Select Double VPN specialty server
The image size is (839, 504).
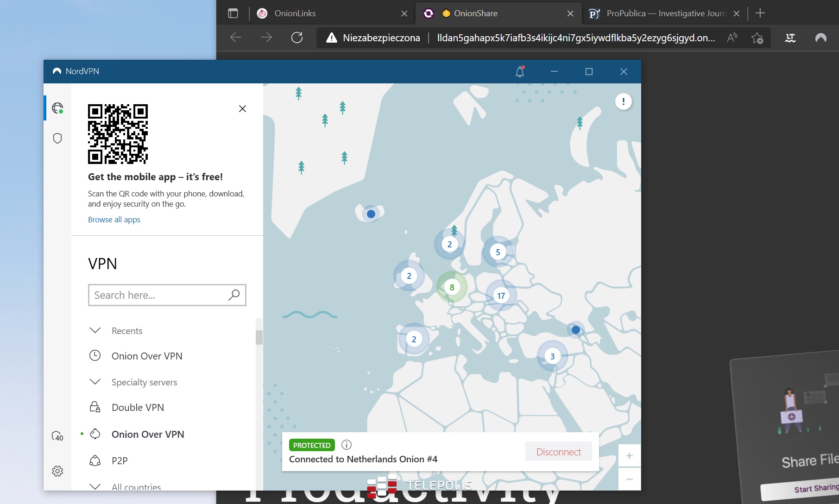pyautogui.click(x=138, y=407)
